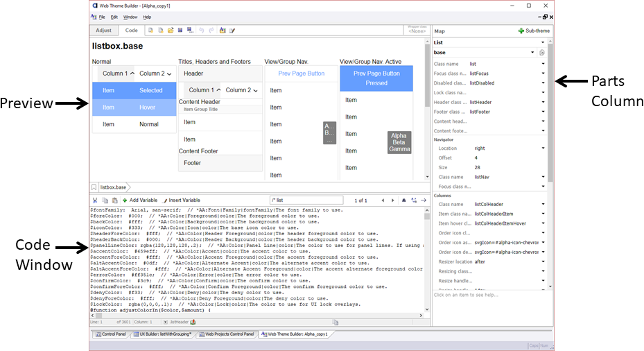Screen dimensions: 644x351
Task: Click the Cut scissors icon
Action: click(95, 200)
